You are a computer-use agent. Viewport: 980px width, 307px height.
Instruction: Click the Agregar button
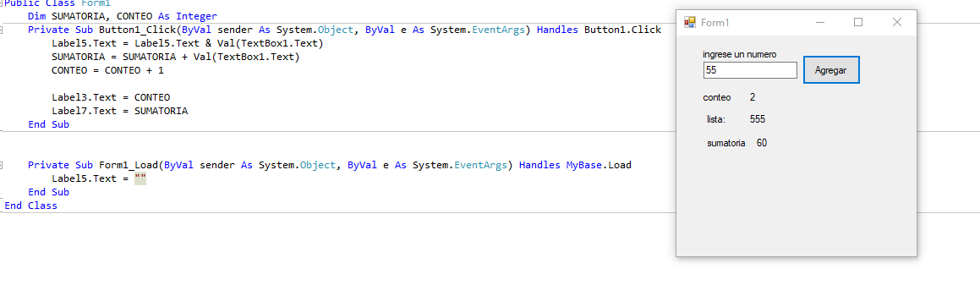point(831,70)
